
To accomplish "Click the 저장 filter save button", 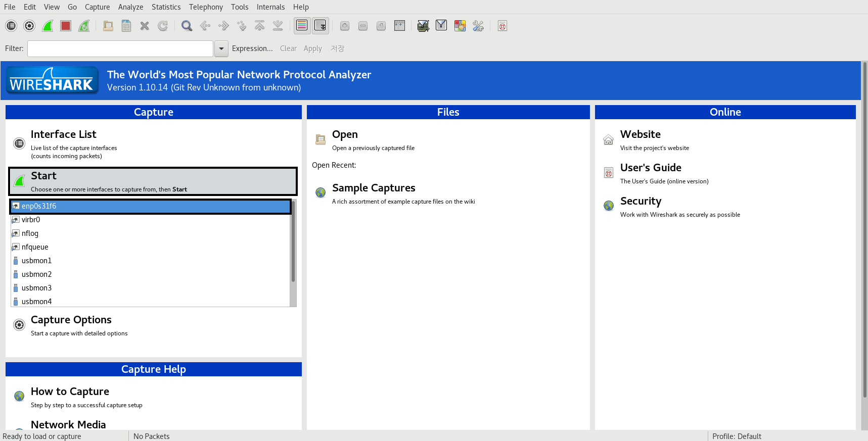I will pyautogui.click(x=338, y=48).
